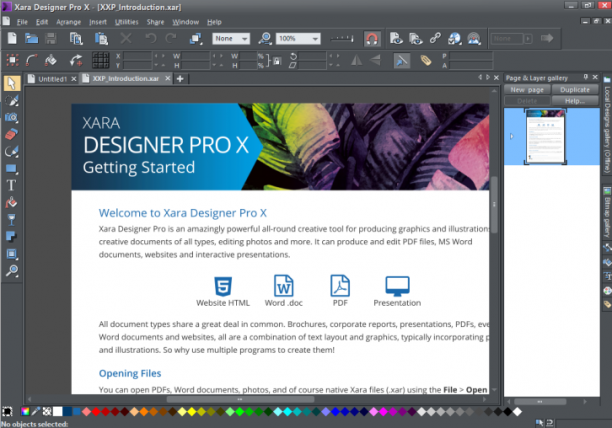Select the Text tool
Viewport: 612px width, 428px height.
pos(11,185)
